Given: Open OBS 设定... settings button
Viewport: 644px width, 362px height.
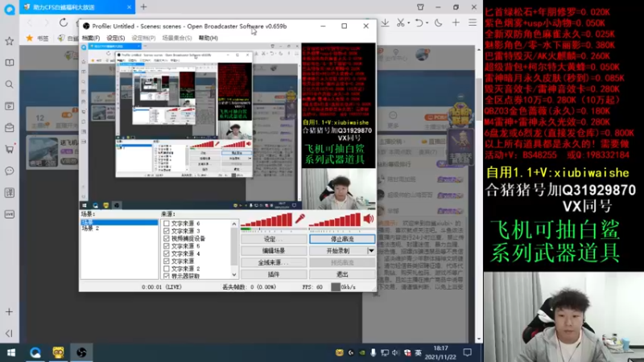Looking at the screenshot, I should click(x=274, y=239).
